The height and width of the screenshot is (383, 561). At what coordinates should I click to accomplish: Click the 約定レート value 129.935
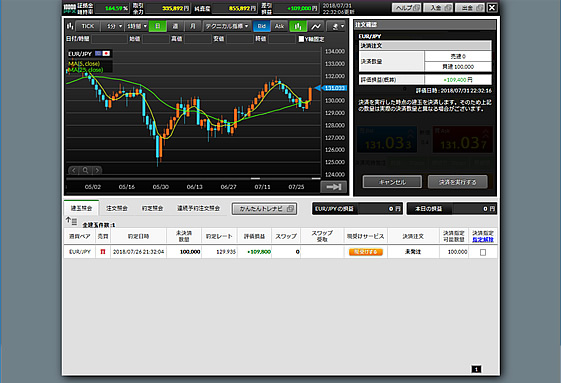226,252
